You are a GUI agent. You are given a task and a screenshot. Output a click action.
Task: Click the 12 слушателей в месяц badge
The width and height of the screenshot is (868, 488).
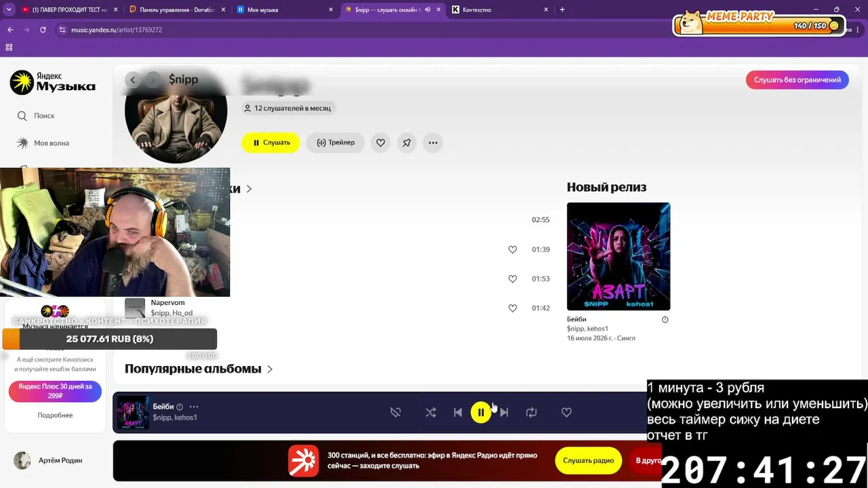[288, 108]
